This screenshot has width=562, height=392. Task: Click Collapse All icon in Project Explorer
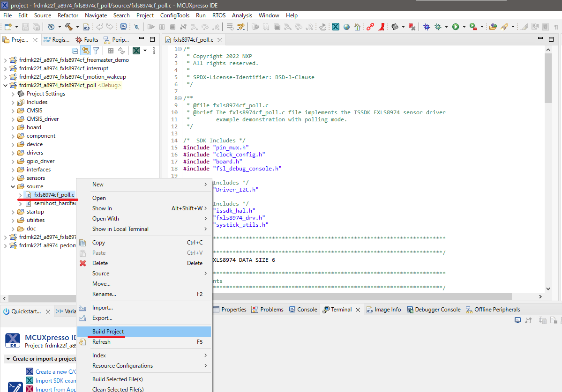pos(75,51)
